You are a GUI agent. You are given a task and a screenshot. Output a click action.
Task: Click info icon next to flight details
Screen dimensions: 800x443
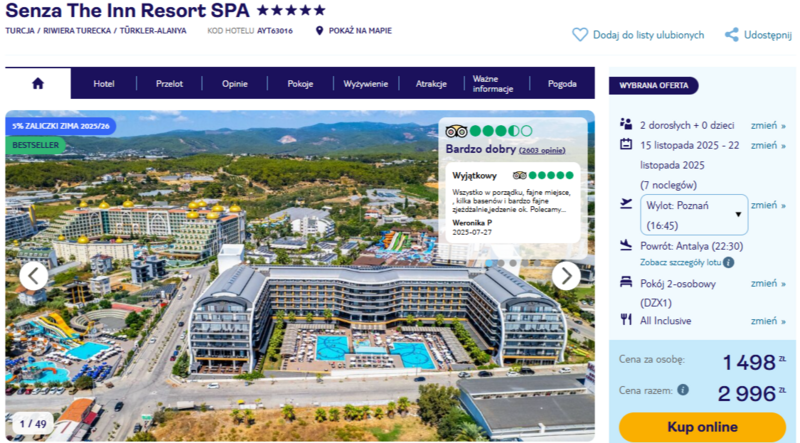coord(729,263)
